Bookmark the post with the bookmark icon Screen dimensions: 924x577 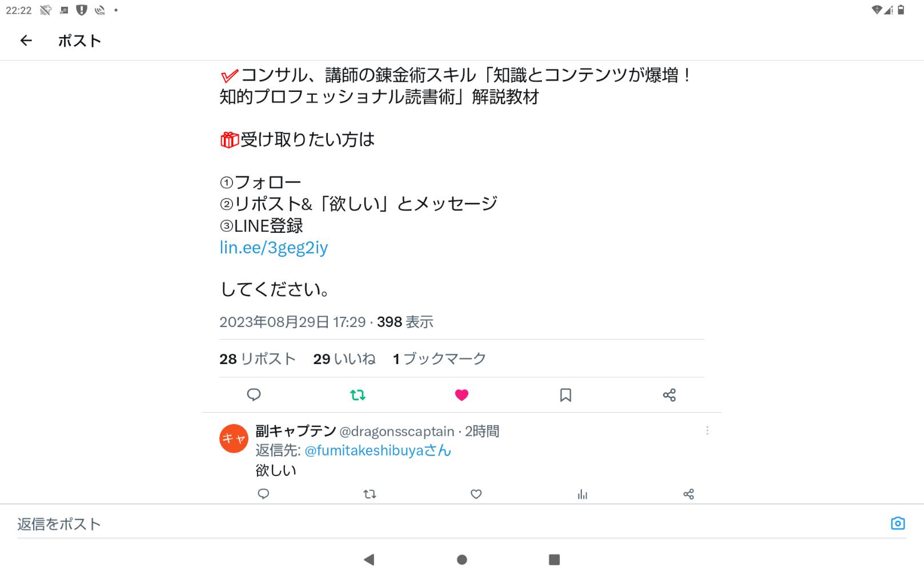point(565,395)
